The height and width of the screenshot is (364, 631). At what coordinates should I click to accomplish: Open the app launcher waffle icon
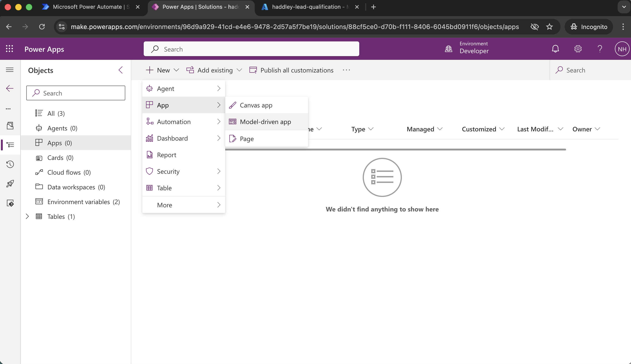(x=9, y=49)
